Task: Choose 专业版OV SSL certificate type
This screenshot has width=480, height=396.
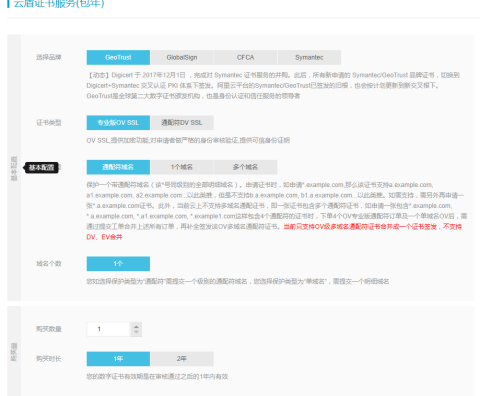Action: coord(118,123)
